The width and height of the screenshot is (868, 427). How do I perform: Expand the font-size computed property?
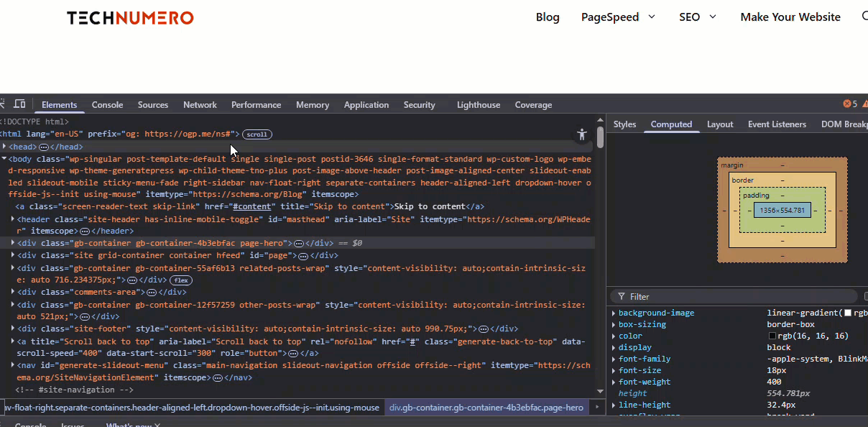pos(614,371)
